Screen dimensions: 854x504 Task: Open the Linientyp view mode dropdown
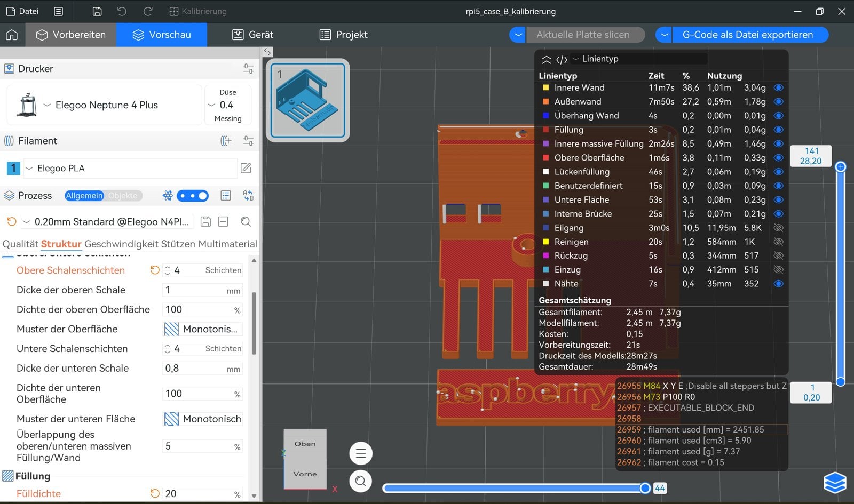click(639, 59)
